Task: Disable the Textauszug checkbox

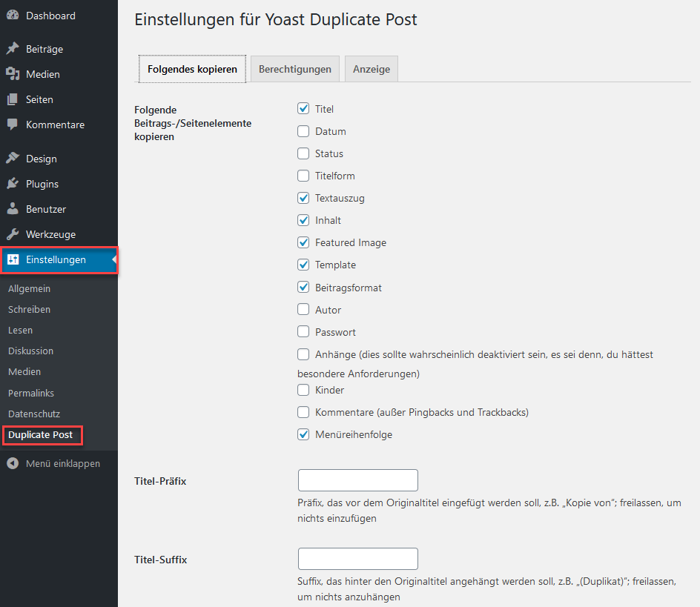Action: coord(303,198)
